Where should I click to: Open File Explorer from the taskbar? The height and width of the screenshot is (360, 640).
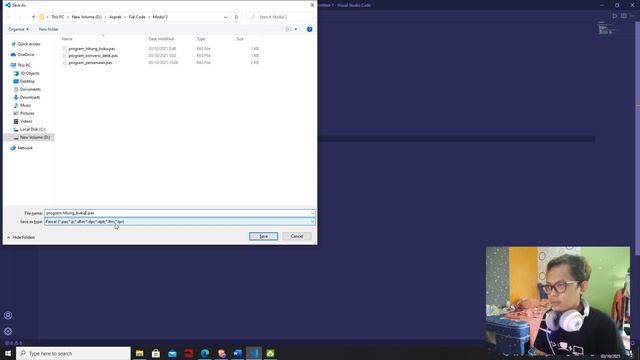[x=140, y=353]
